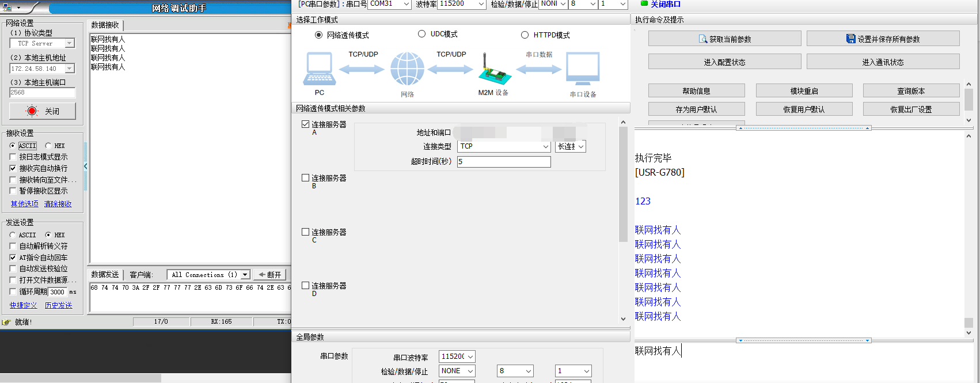Select HEX receive mode radio button
The width and height of the screenshot is (980, 383).
(48, 146)
